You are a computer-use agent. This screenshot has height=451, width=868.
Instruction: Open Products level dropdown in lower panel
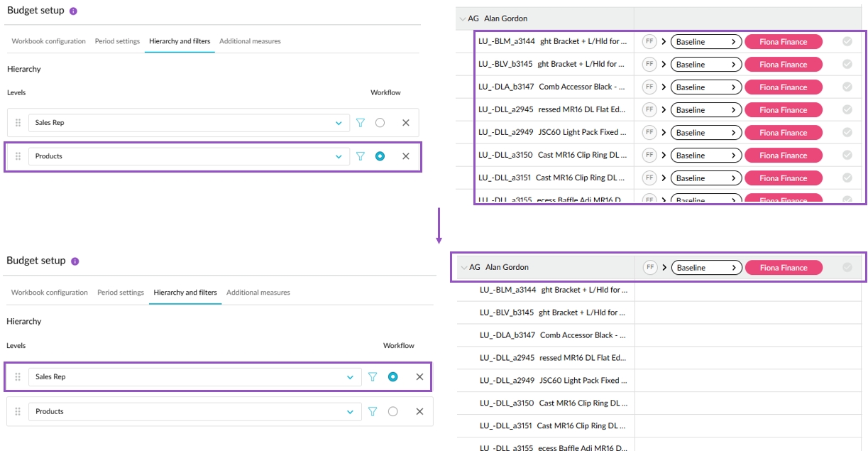pyautogui.click(x=350, y=411)
